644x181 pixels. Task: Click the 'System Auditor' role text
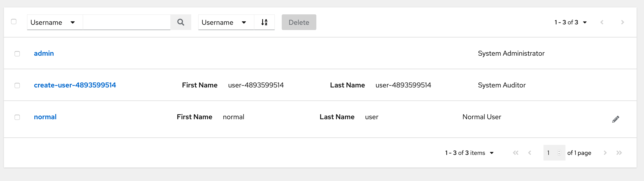pyautogui.click(x=502, y=85)
